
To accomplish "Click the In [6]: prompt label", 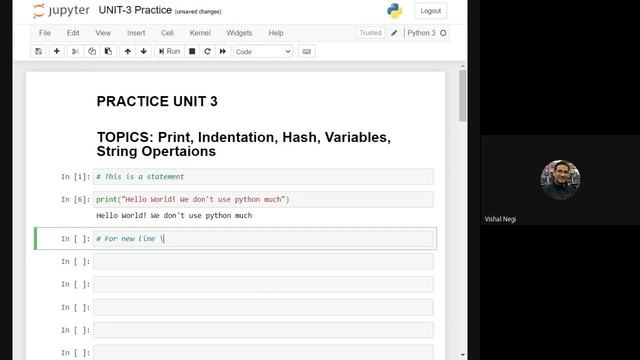I will [x=76, y=200].
